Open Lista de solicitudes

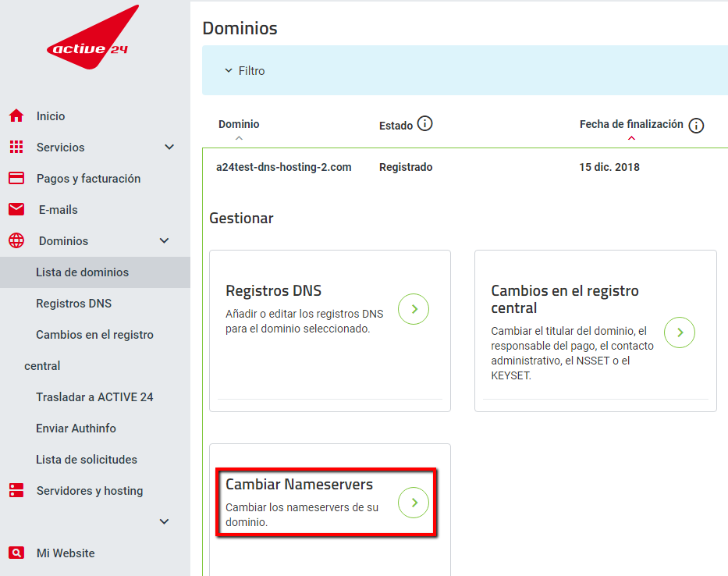[87, 459]
